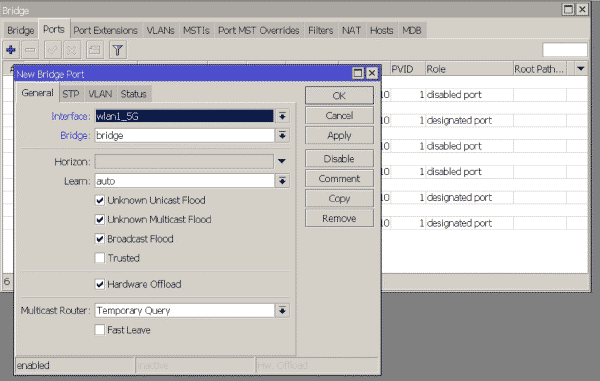
Task: Click the Bridge field showing bridge
Action: point(184,135)
